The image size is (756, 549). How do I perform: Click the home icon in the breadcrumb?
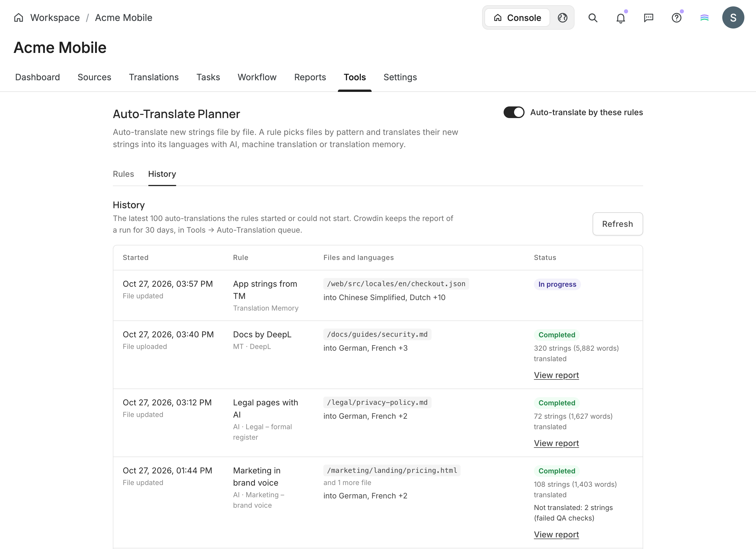click(x=19, y=18)
